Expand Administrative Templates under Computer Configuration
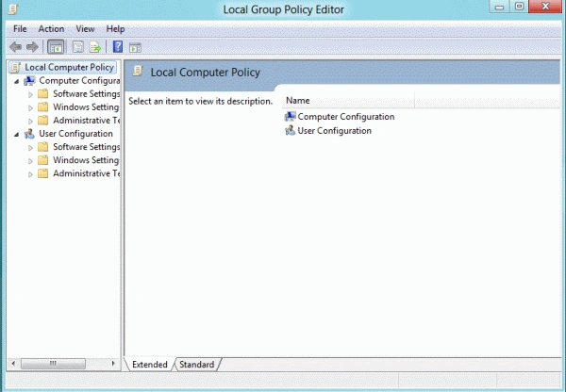Screen dimensions: 566x392 coord(30,122)
